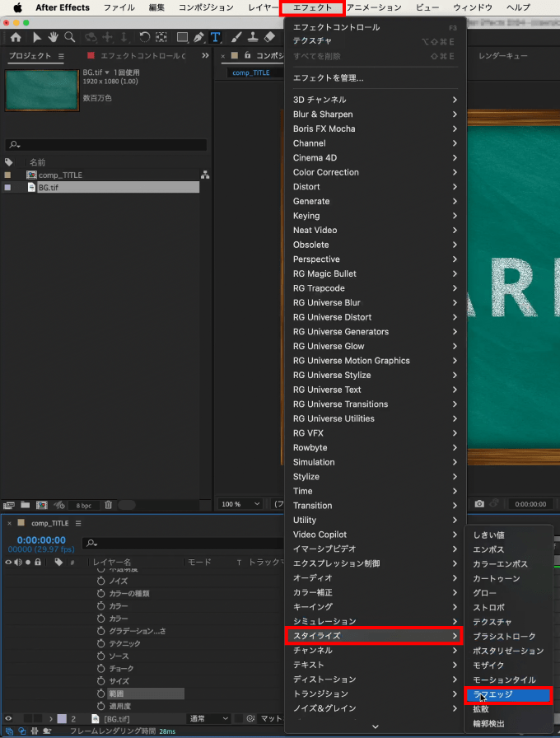Open the Project panel hamburger menu
The height and width of the screenshot is (738, 560).
(61, 56)
